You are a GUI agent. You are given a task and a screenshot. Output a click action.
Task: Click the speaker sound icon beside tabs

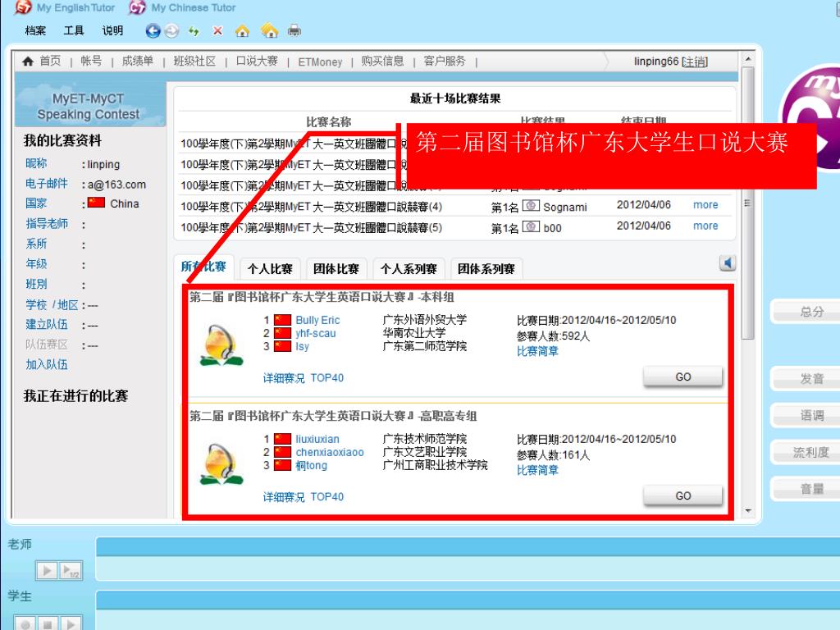point(727,263)
